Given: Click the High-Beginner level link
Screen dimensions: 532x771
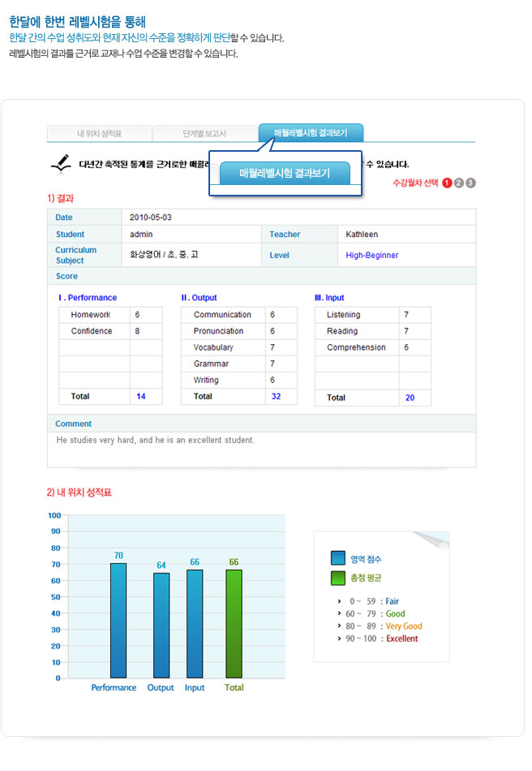Looking at the screenshot, I should tap(372, 255).
